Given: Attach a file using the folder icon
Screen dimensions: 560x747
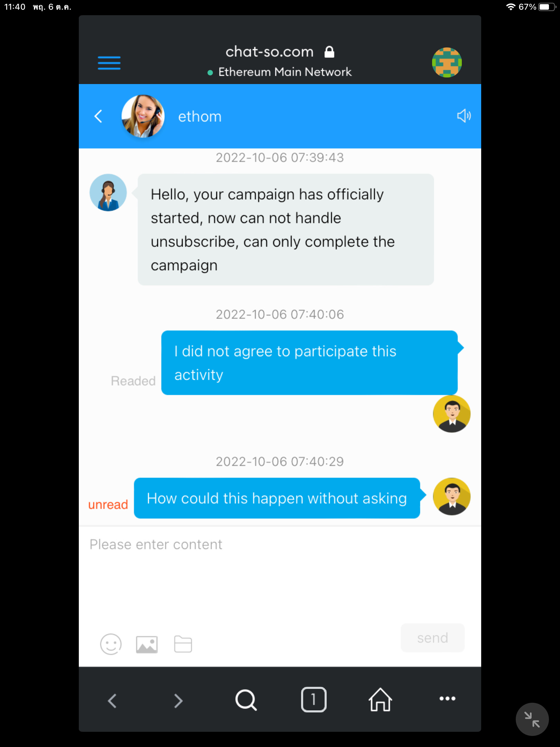Looking at the screenshot, I should coord(183,644).
